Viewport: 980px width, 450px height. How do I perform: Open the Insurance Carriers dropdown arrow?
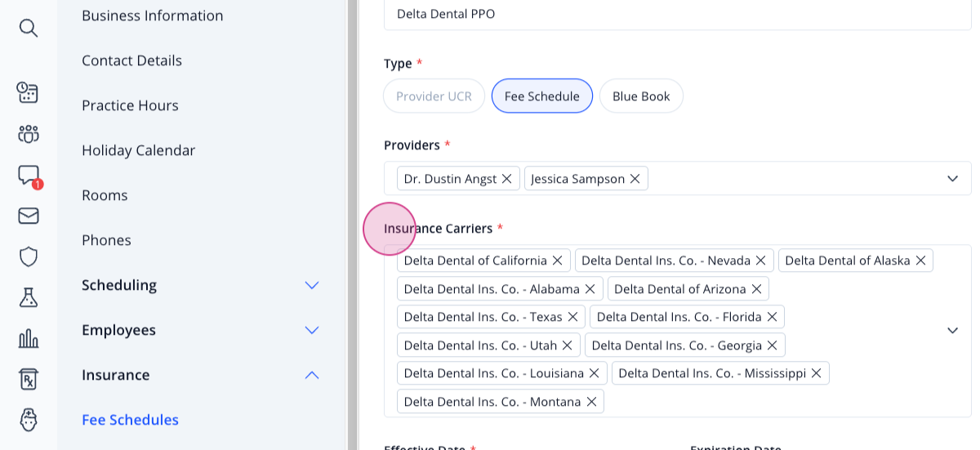point(952,331)
